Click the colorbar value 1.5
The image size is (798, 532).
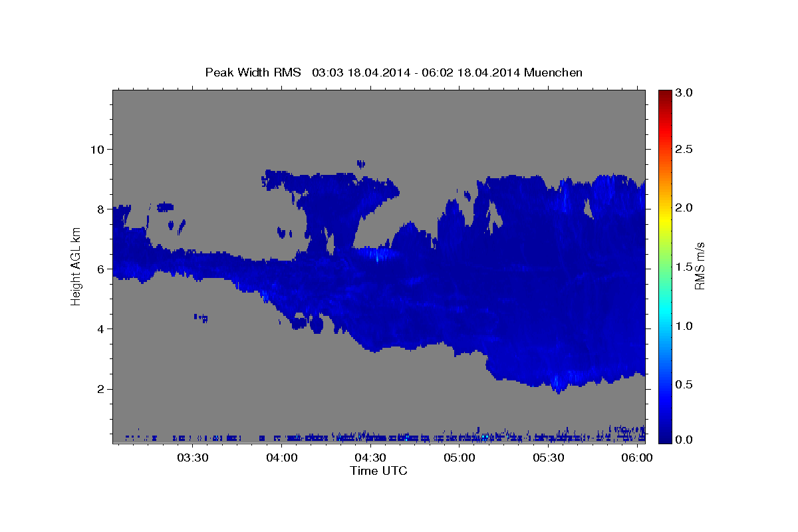coord(685,267)
